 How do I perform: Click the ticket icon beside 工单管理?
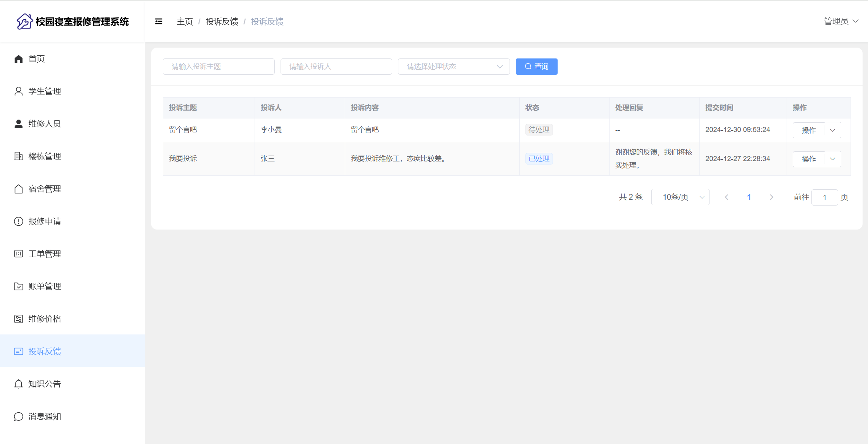pos(18,254)
